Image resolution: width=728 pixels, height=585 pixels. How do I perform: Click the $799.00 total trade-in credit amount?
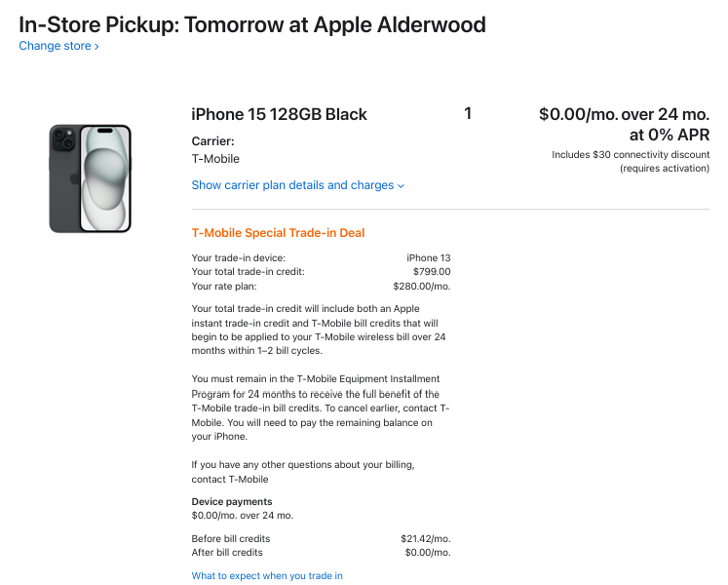pos(431,272)
